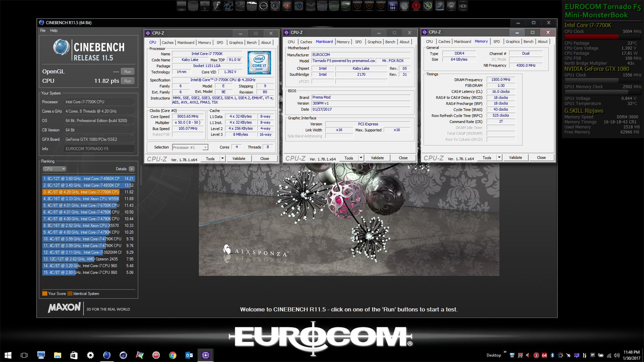Expand ranking Details arrow in Cinebench
This screenshot has width=644, height=362.
131,169
